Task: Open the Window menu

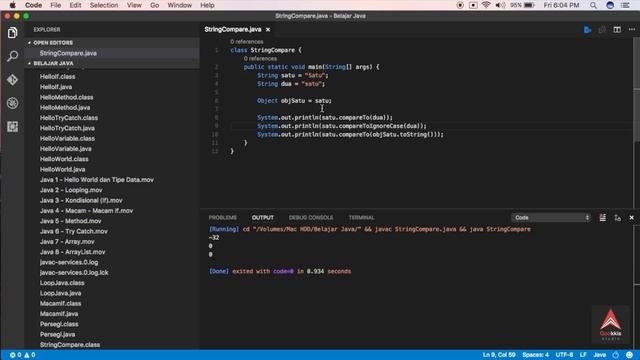Action: (180, 5)
